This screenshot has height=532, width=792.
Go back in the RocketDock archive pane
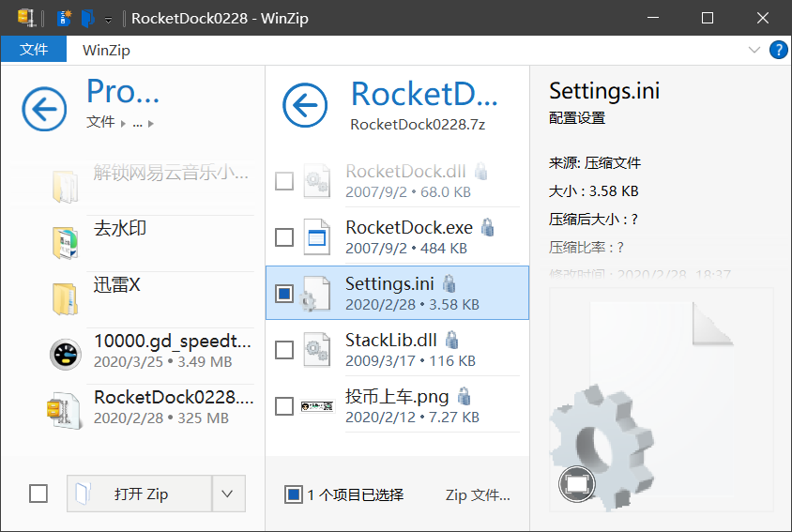[305, 105]
